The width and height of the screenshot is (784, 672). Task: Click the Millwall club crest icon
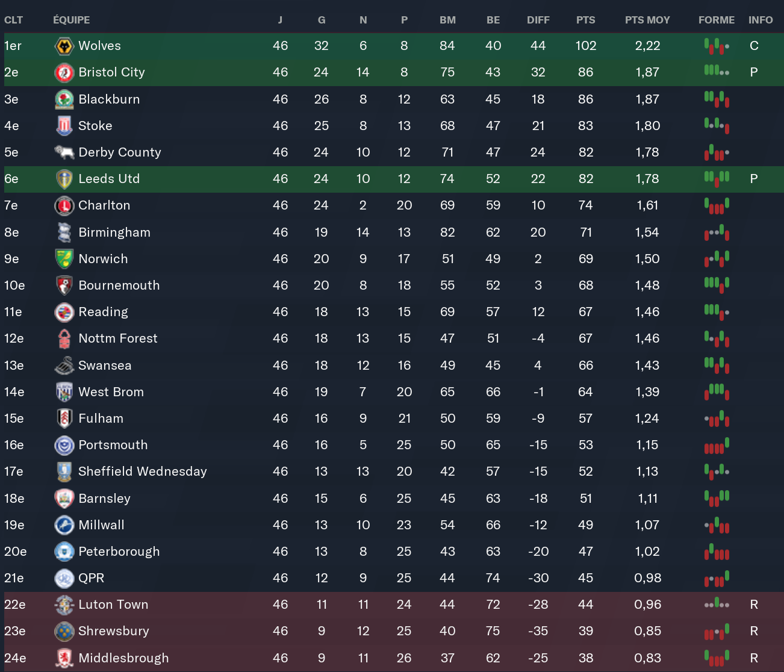coord(64,525)
